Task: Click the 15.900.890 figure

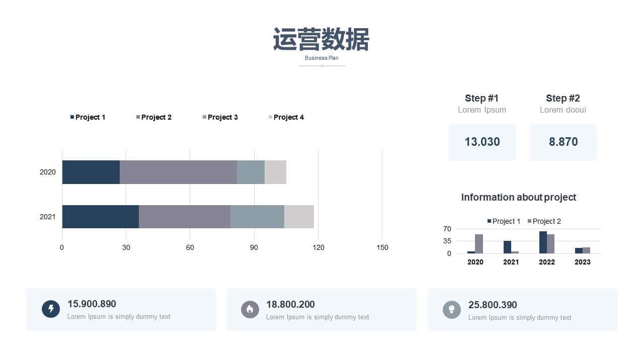Action: (92, 304)
